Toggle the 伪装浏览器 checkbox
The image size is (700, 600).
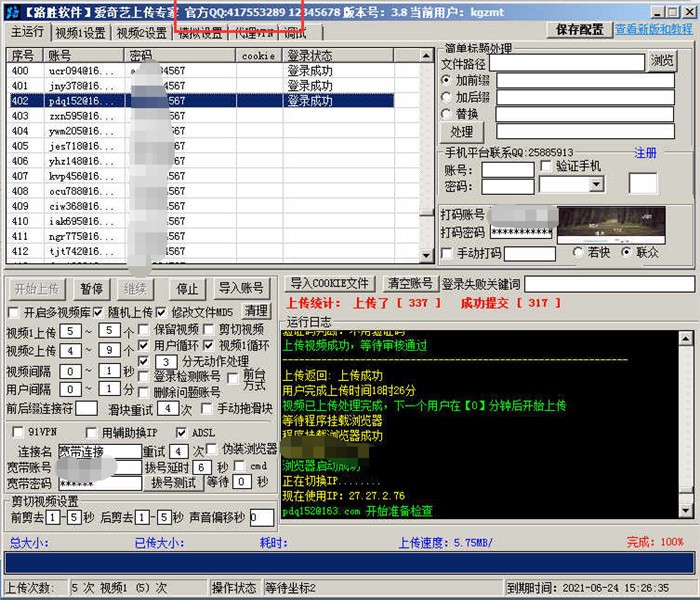(212, 449)
